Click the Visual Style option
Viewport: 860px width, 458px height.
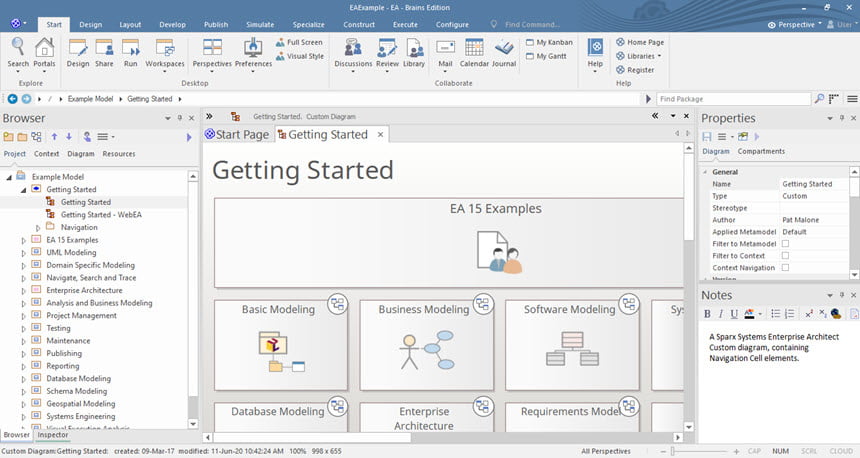point(299,56)
